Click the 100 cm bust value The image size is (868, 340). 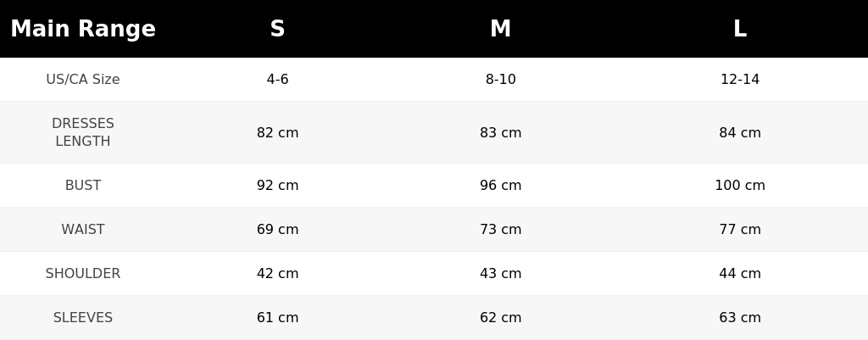click(739, 186)
